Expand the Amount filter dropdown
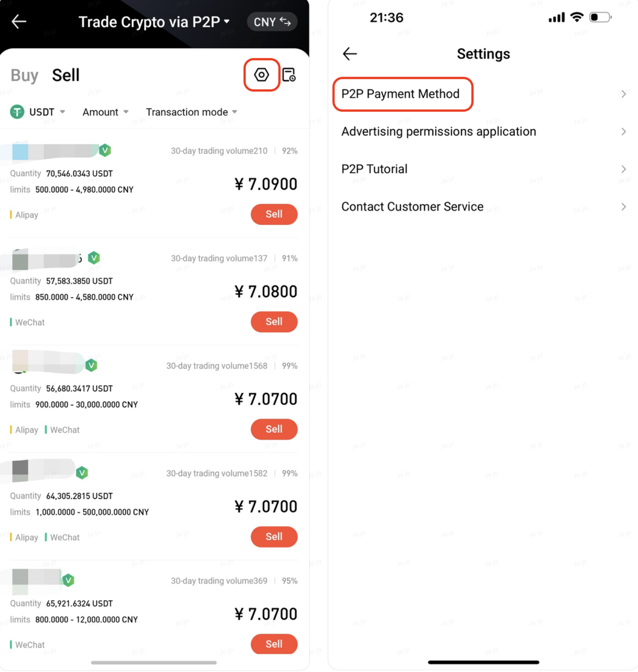Image resolution: width=638 pixels, height=672 pixels. click(x=106, y=112)
